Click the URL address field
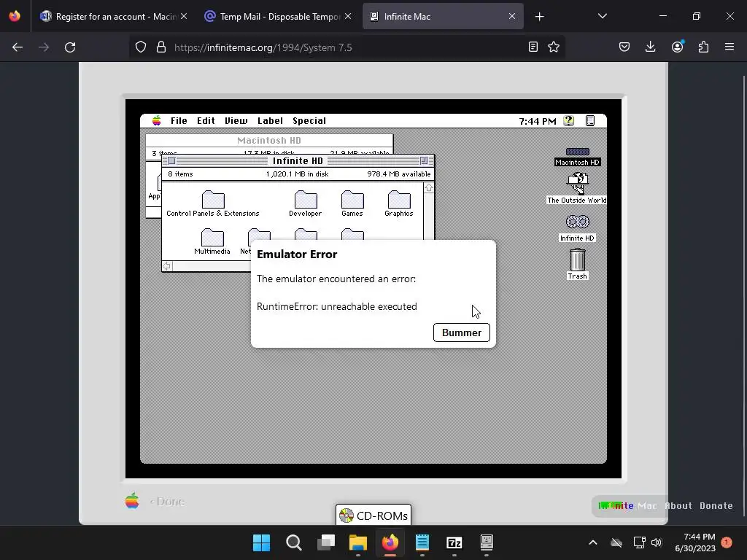 [348, 47]
